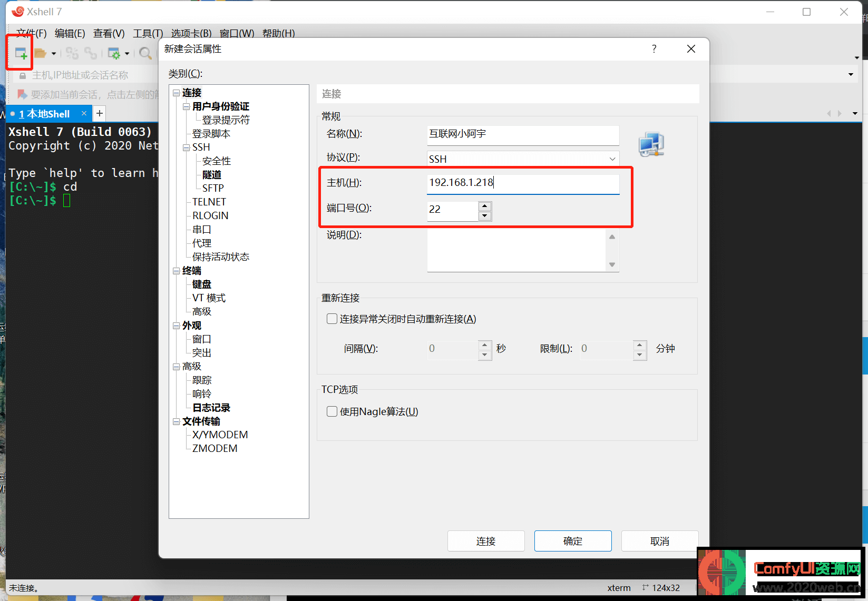This screenshot has width=868, height=601.
Task: Collapse the 终端 tree node
Action: 176,271
